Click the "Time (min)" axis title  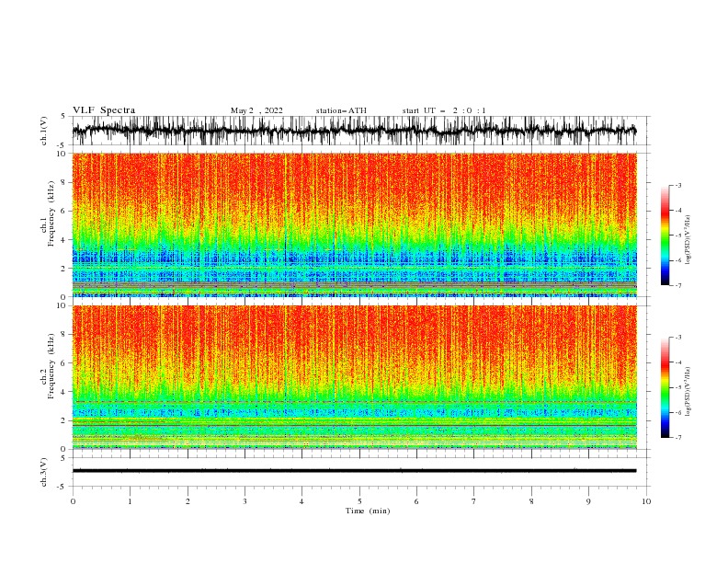click(x=368, y=511)
